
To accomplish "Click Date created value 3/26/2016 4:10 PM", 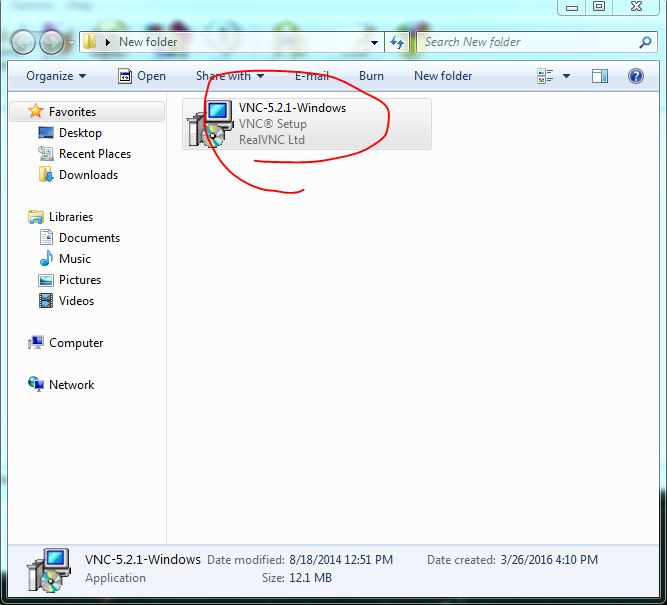I will (x=549, y=559).
